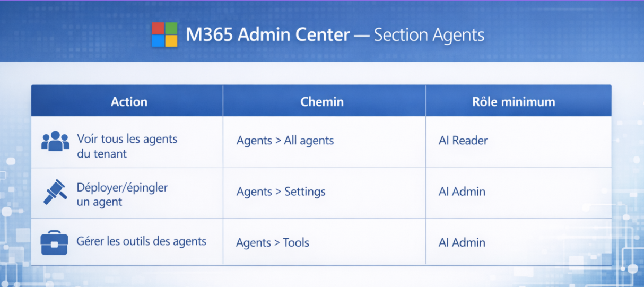Click the red square of the Microsoft logo
644x287 pixels.
158,28
